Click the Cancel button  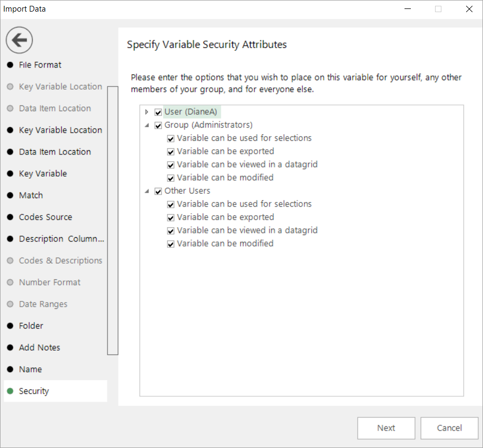click(449, 428)
